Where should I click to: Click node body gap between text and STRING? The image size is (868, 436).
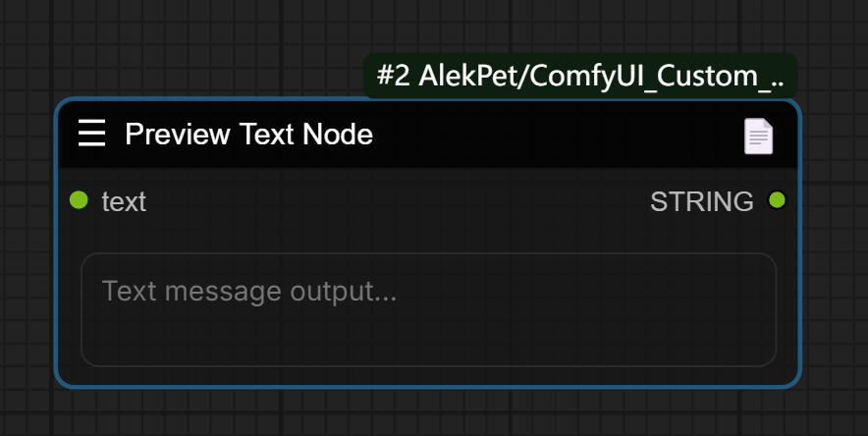(x=393, y=201)
